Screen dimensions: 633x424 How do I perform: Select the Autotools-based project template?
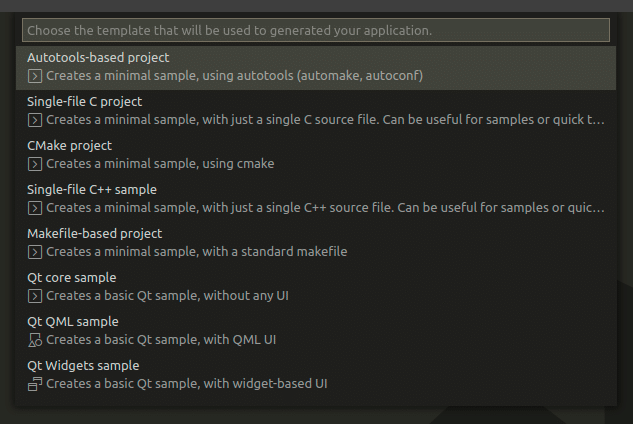(x=99, y=57)
